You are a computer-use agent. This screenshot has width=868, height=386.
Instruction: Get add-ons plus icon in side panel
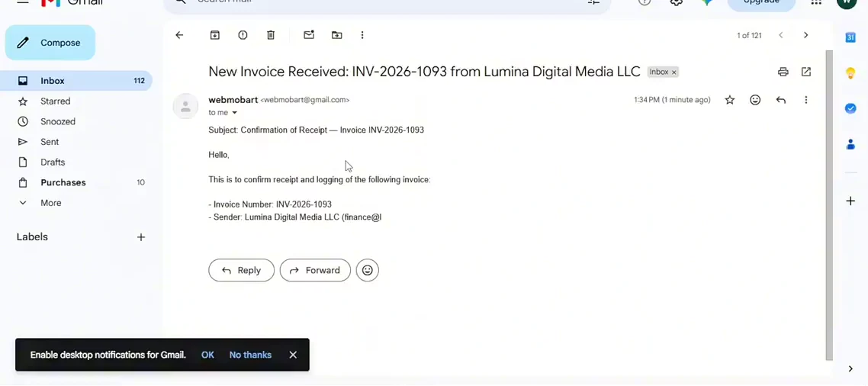click(851, 201)
